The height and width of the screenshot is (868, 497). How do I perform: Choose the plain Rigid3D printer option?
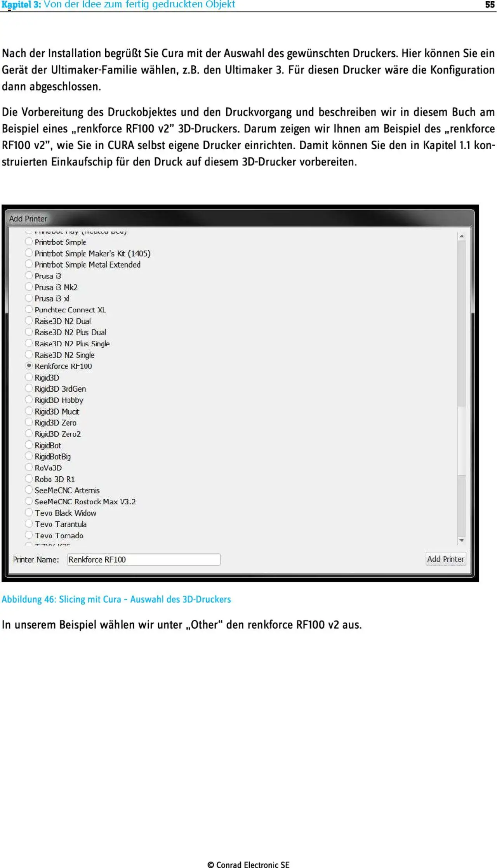(x=29, y=377)
